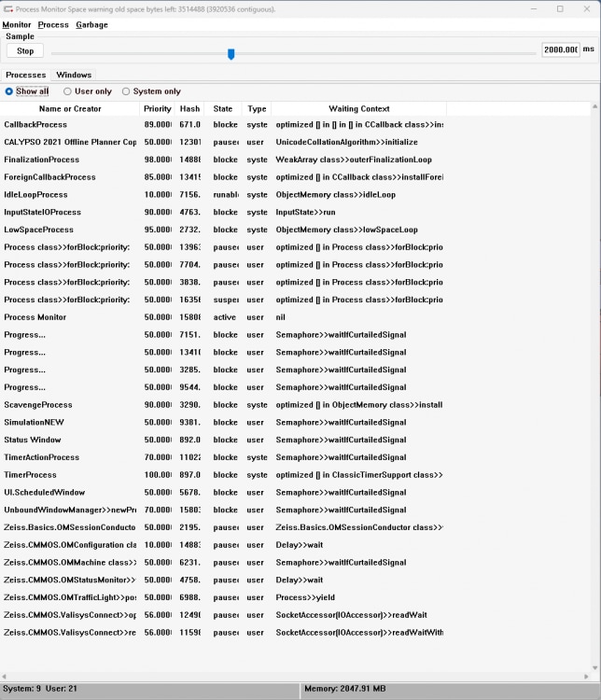Select the System only radio button

click(x=151, y=91)
